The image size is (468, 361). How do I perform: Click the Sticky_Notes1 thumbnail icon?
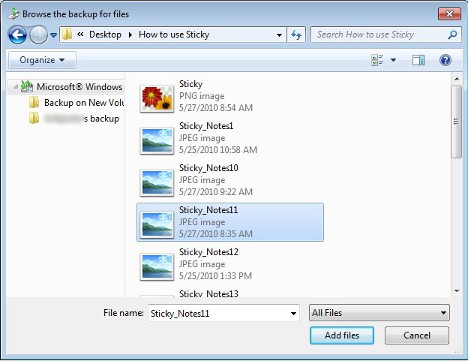pos(157,141)
